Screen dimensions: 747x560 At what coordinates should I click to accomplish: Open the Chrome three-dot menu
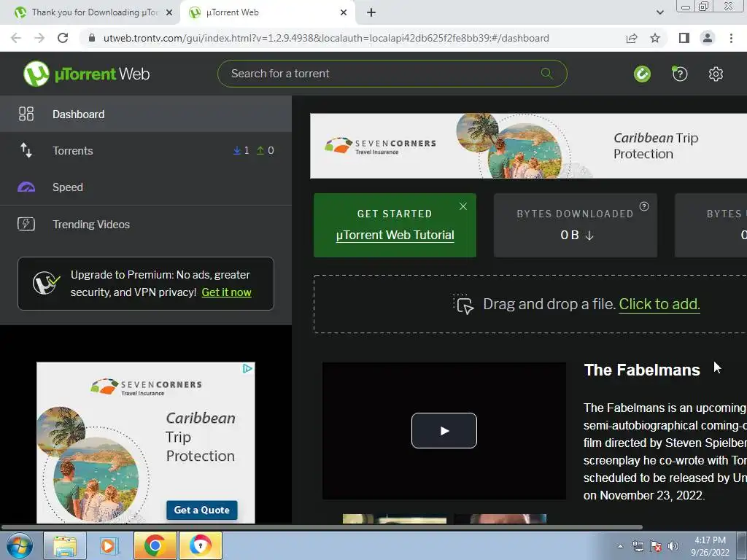pos(731,38)
